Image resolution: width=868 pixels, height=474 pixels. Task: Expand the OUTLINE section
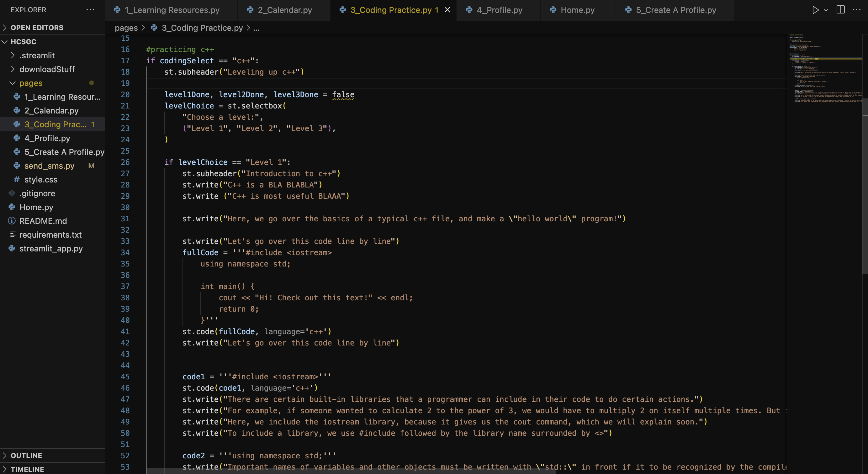pos(26,456)
